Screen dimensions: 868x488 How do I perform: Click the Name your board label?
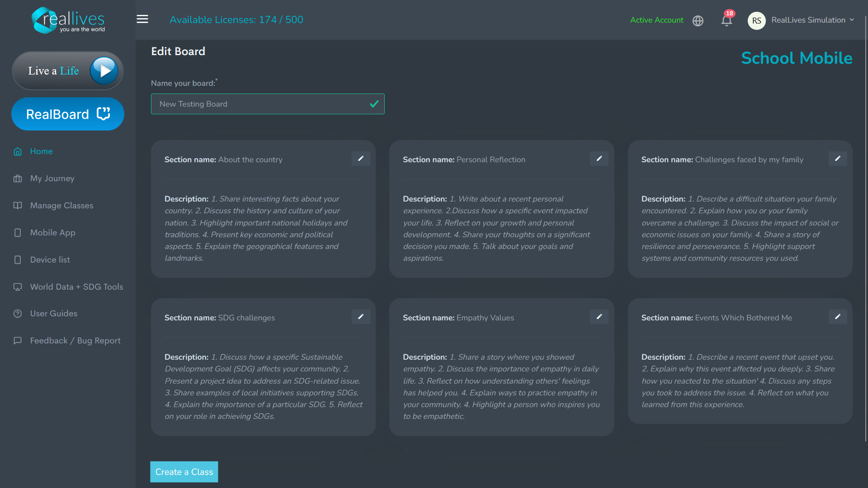(184, 83)
